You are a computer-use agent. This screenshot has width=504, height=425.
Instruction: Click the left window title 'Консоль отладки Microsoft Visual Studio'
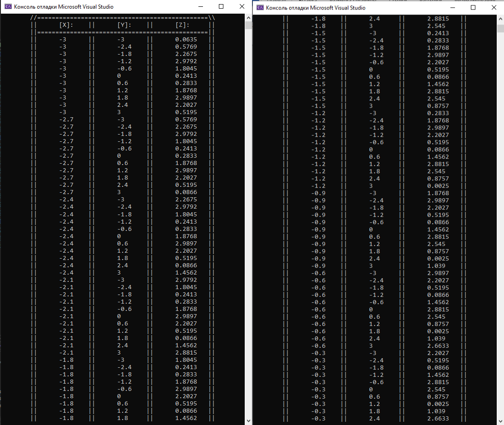pos(64,6)
